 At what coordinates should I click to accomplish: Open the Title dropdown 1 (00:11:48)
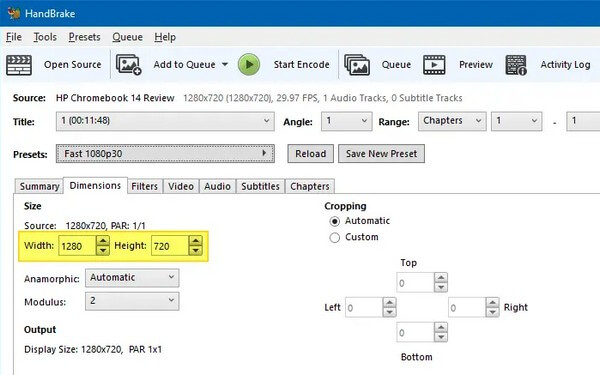click(x=165, y=121)
